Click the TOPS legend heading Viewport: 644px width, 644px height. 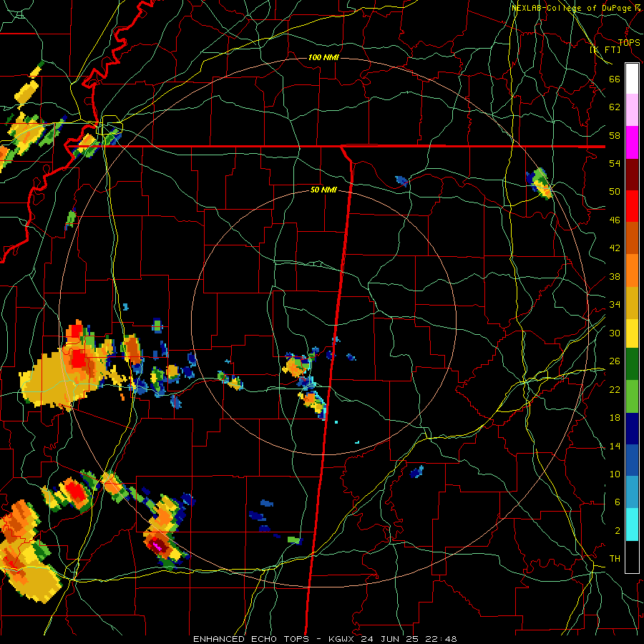(629, 42)
